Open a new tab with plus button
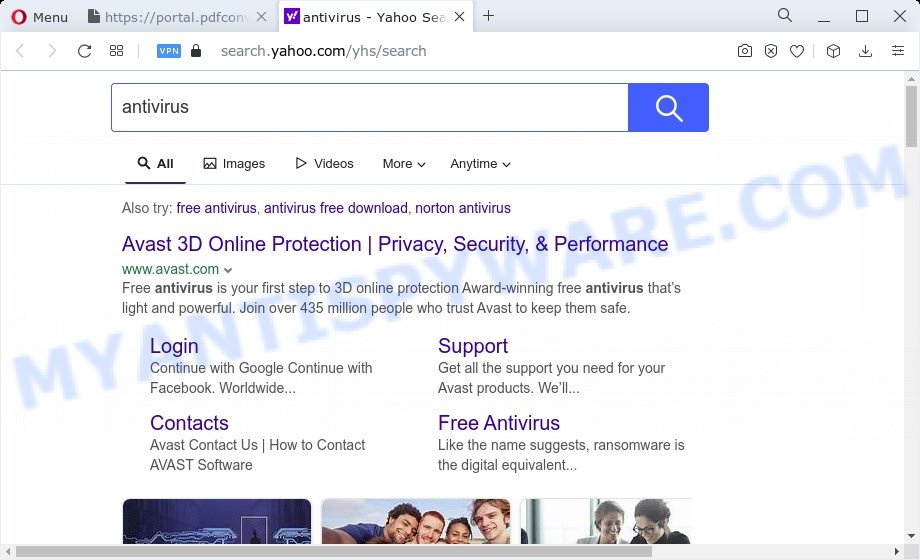The height and width of the screenshot is (560, 920). click(x=488, y=16)
